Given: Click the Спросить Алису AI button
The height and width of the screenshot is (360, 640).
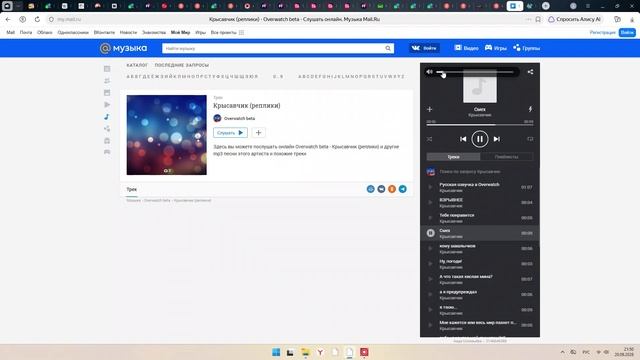Looking at the screenshot, I should pyautogui.click(x=575, y=19).
